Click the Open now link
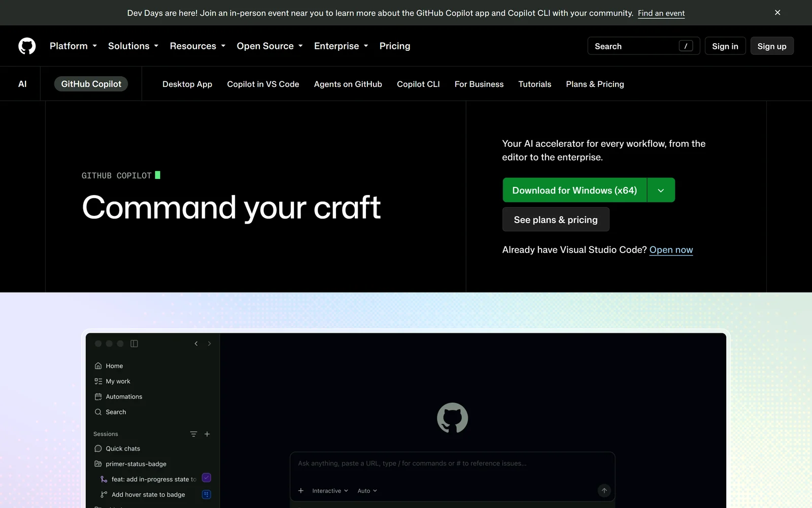 click(x=671, y=250)
